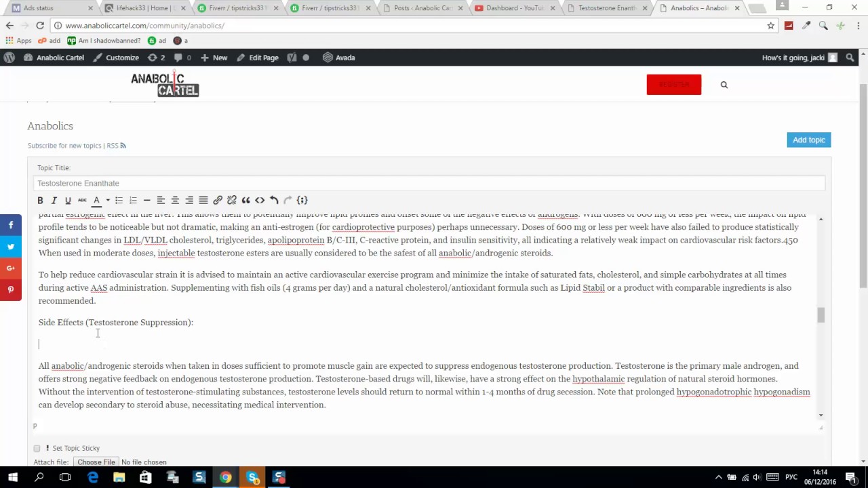Screen dimensions: 868x488
Task: Insert link in editor
Action: point(218,200)
